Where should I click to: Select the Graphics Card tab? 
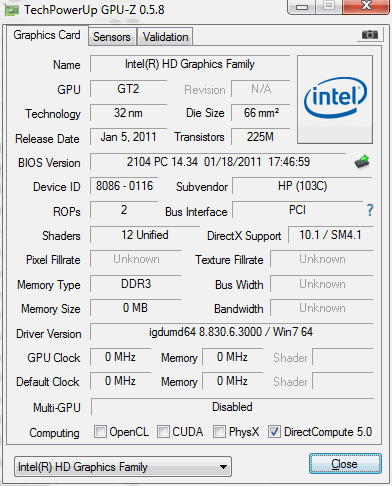pyautogui.click(x=47, y=35)
